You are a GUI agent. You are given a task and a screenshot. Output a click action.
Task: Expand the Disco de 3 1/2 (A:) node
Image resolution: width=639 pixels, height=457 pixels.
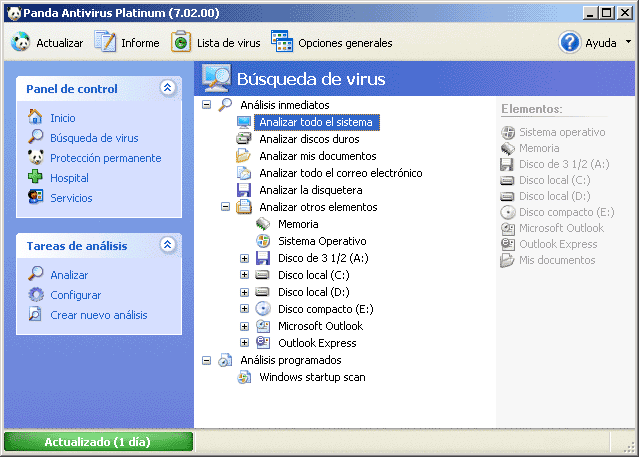(244, 258)
